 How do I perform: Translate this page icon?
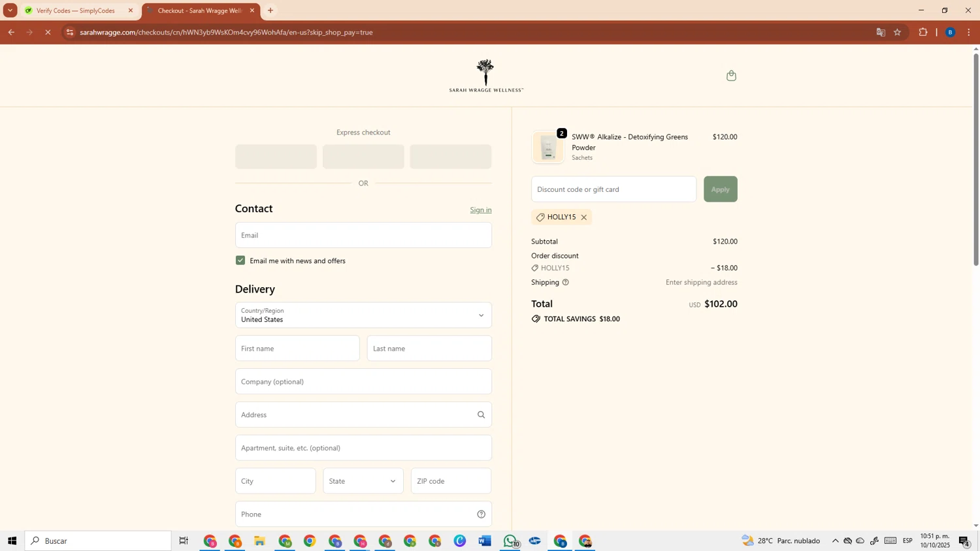tap(881, 32)
